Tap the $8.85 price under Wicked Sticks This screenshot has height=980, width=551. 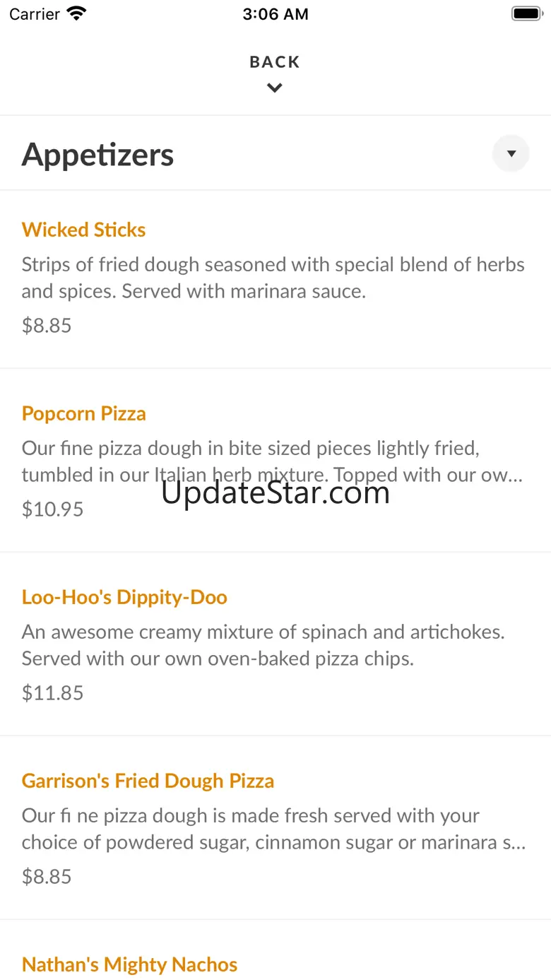point(47,326)
